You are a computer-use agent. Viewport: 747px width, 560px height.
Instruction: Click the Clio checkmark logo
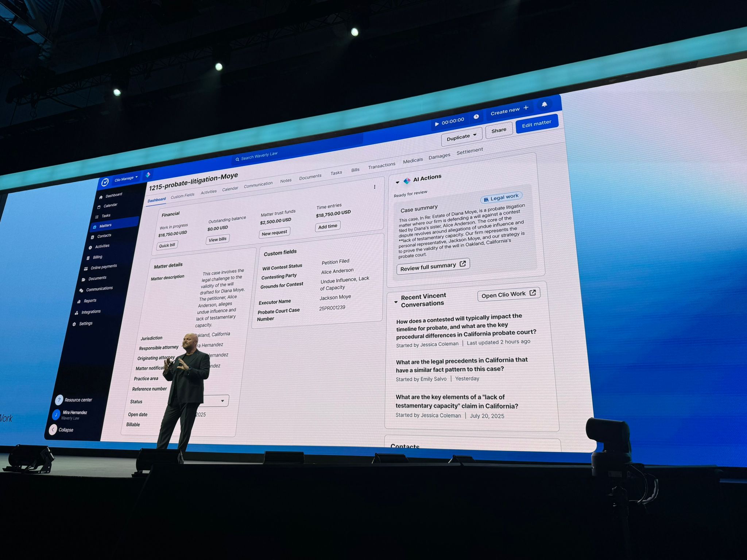coord(105,182)
